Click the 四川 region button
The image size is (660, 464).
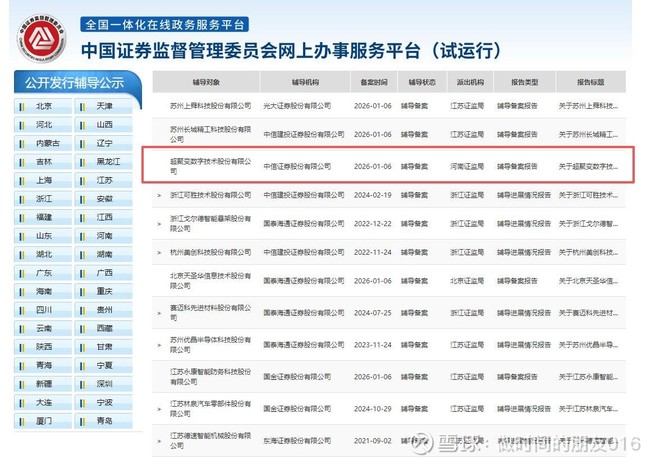43,310
